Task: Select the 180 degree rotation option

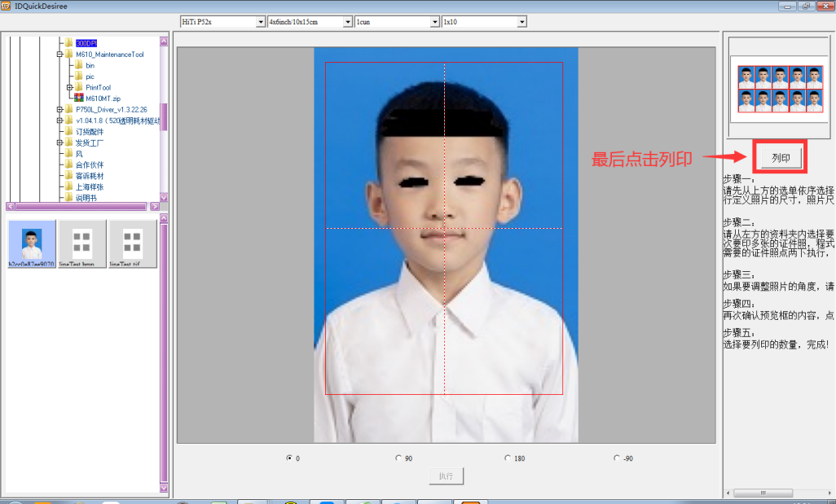Action: (507, 458)
